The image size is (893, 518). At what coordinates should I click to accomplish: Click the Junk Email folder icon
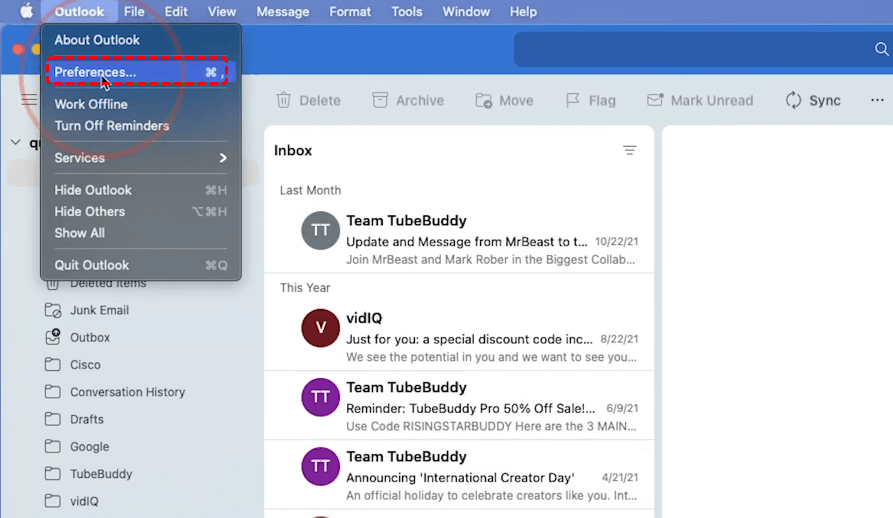coord(53,310)
